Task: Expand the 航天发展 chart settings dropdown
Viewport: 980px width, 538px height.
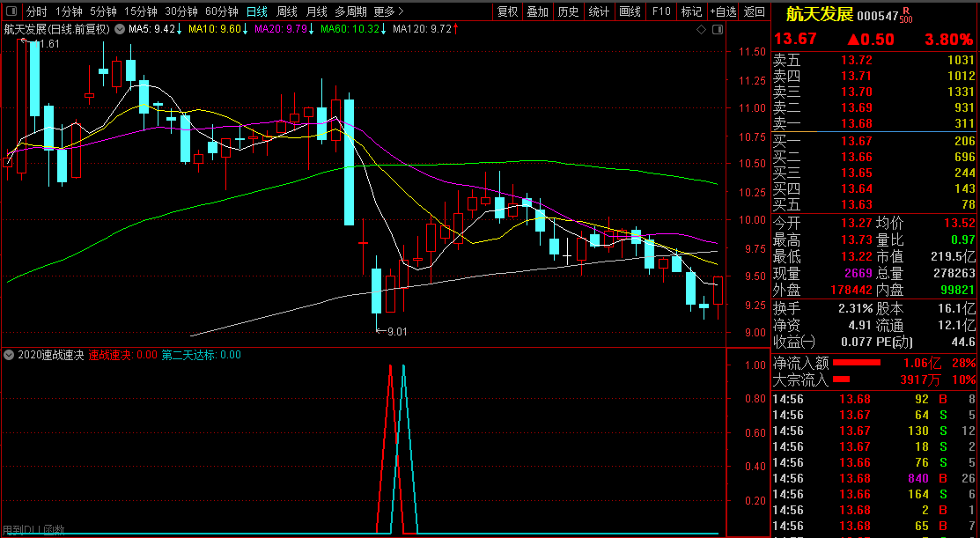Action: pos(120,29)
